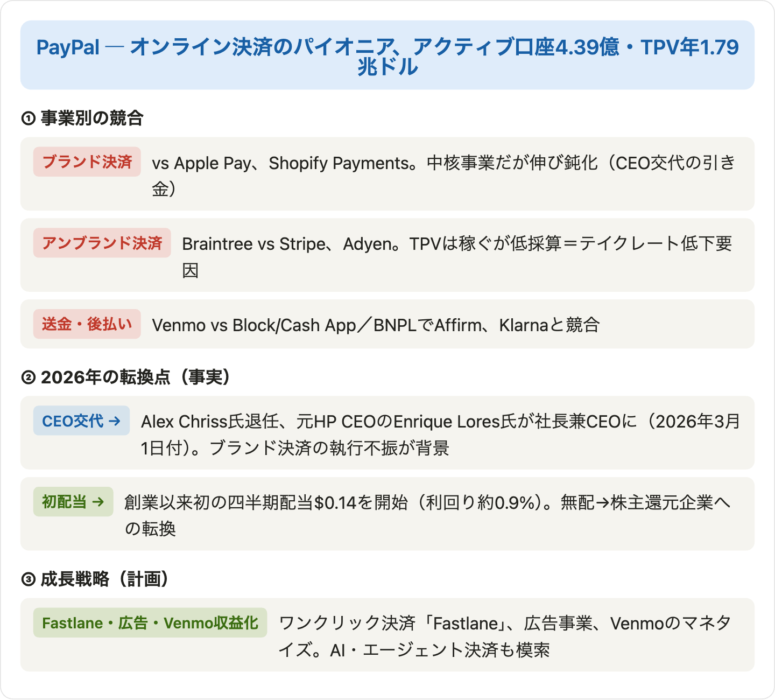Click the ② 2026年の転換点(事実) heading
This screenshot has height=700, width=775.
pos(126,377)
